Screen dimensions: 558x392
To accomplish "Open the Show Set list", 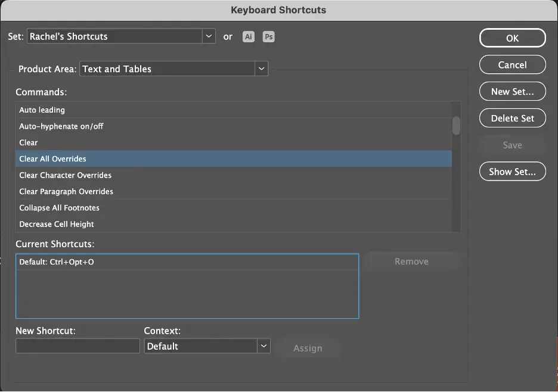I will 512,172.
